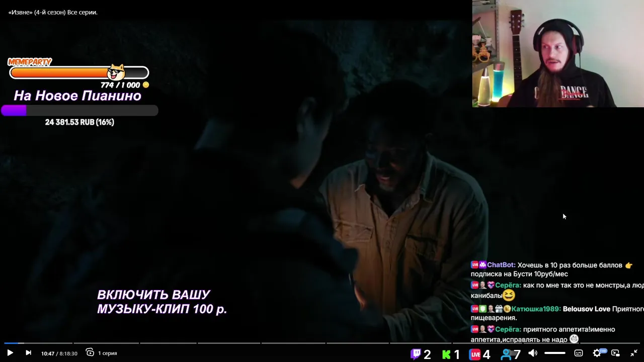Click the '1 серия' episode label
644x362 pixels.
108,353
